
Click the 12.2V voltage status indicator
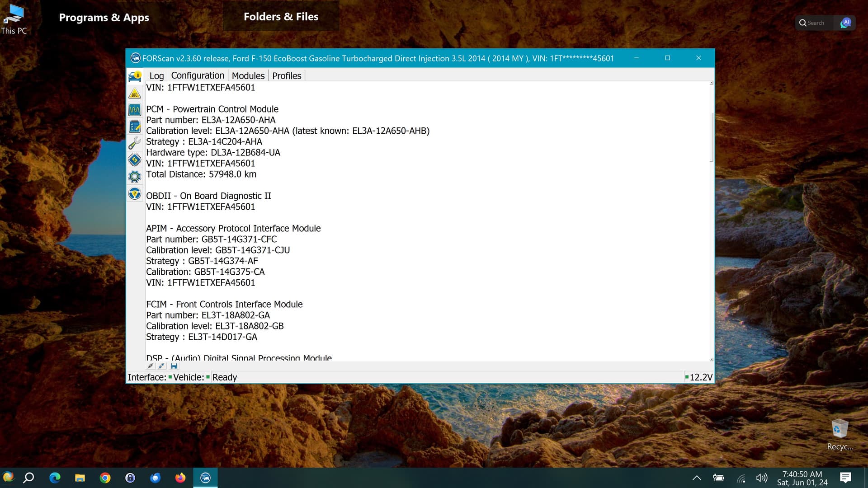(x=699, y=377)
